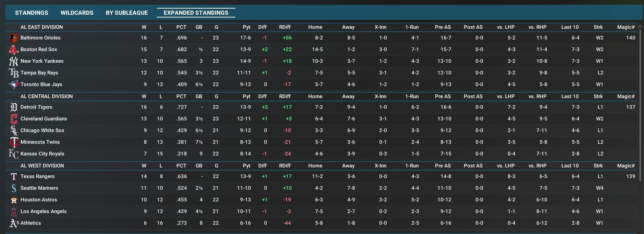
Task: Click the New York Yankees logo
Action: [x=14, y=61]
